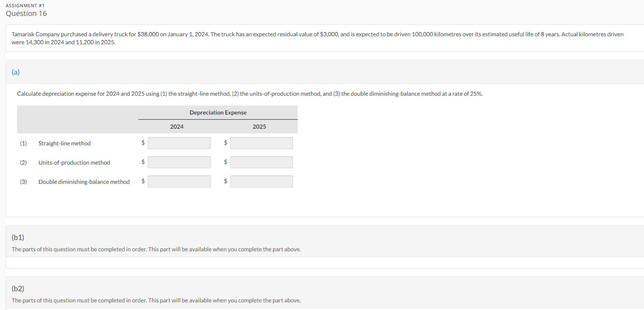The height and width of the screenshot is (310, 644).
Task: Click the Double diminishing-balance 2025 input field
Action: (x=261, y=181)
